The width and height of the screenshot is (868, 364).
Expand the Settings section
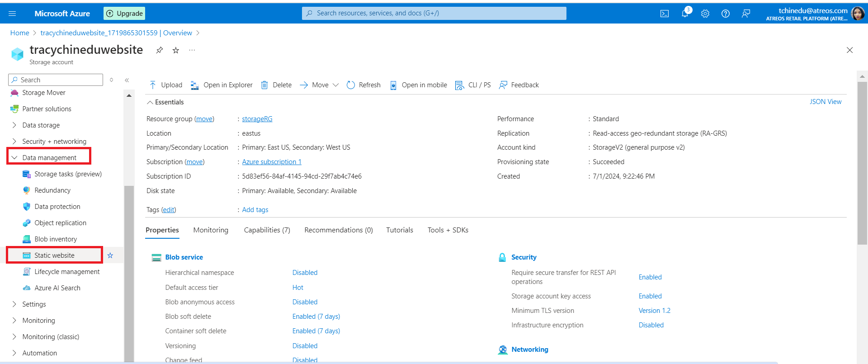(x=14, y=304)
